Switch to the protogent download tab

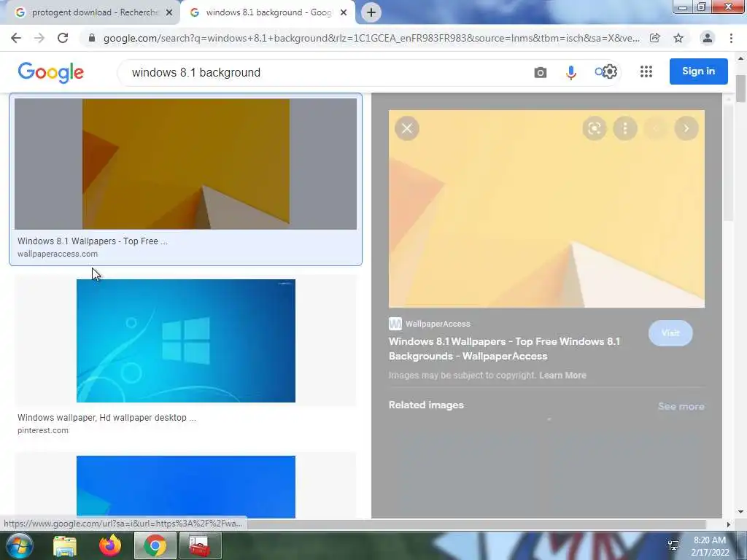click(x=94, y=12)
